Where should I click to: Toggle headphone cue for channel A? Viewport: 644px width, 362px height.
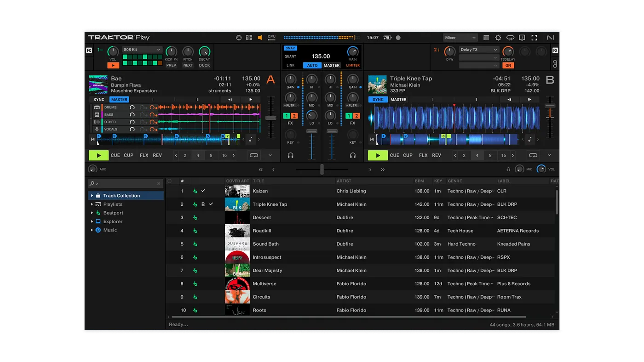point(291,155)
